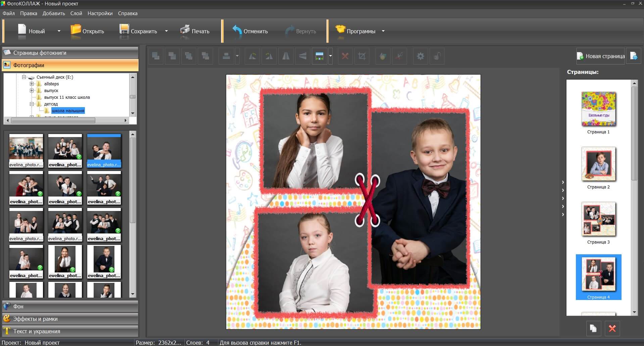
Task: Open the Текст и украшения panel
Action: [70, 331]
